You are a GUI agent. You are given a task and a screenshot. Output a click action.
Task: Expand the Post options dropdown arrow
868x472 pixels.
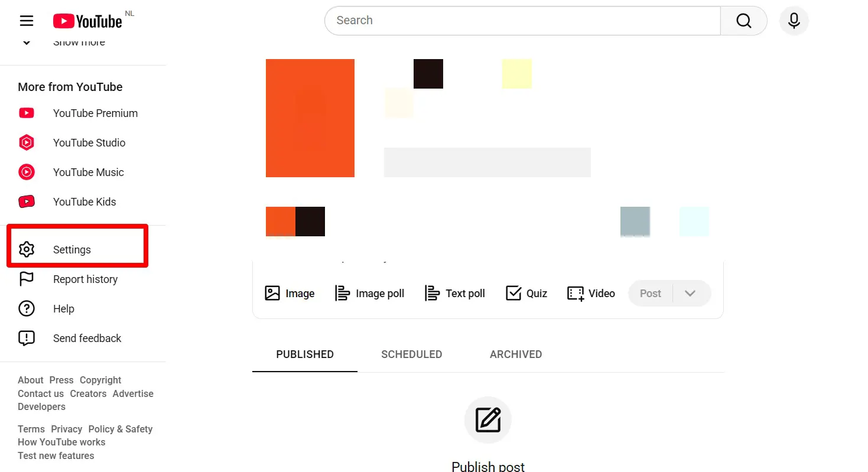coord(690,294)
